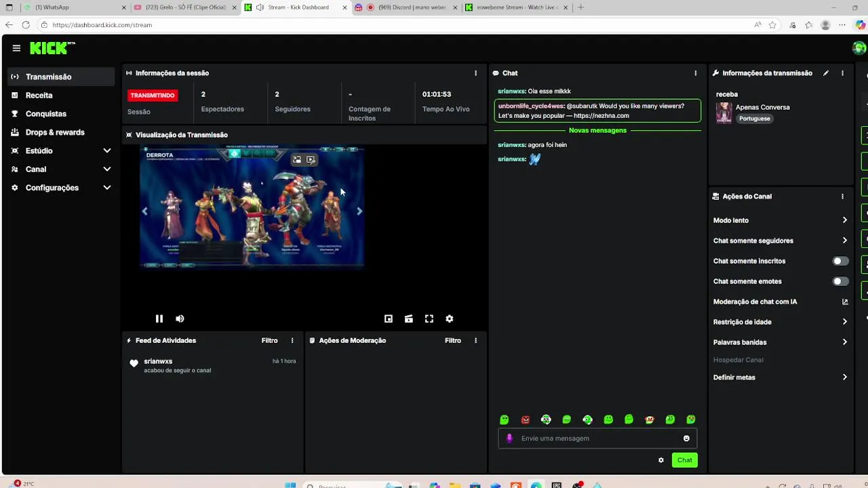Insert the red angry emote
The width and height of the screenshot is (868, 488).
525,420
